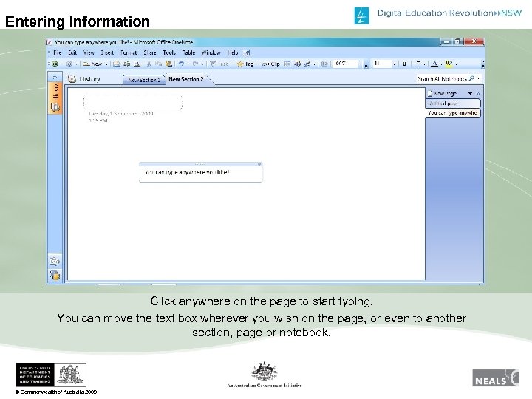Click the Print Preview toolbar icon
The height and width of the screenshot is (399, 532).
coord(137,64)
